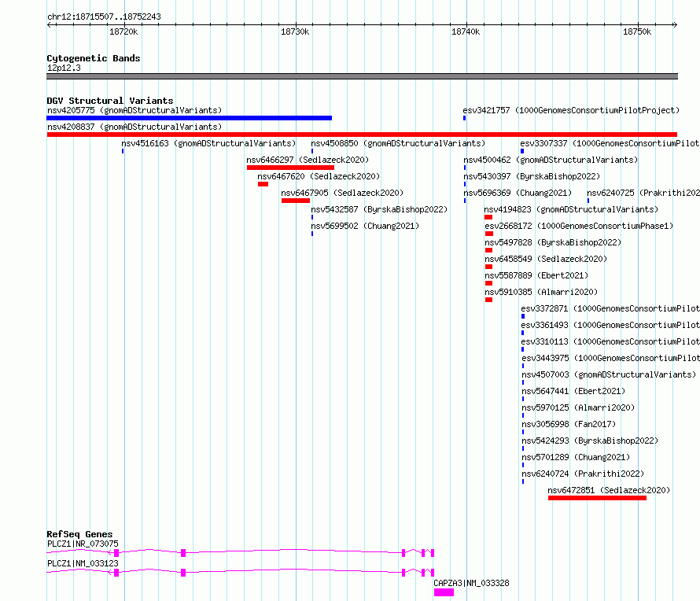Screen dimensions: 700x601
Task: Click nsv6467905 Sedlazeck2020 label
Action: tap(342, 193)
